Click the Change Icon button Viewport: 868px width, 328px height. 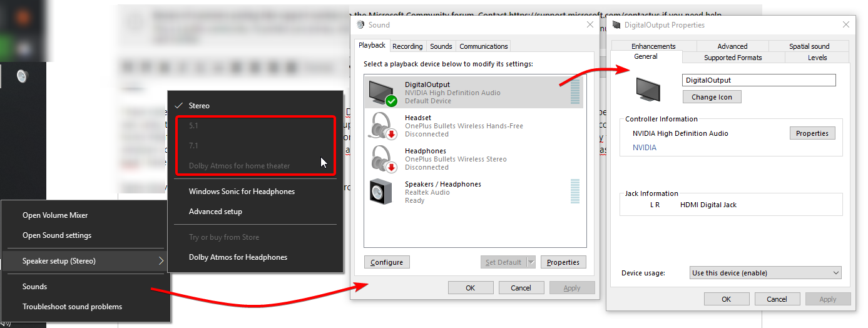712,97
